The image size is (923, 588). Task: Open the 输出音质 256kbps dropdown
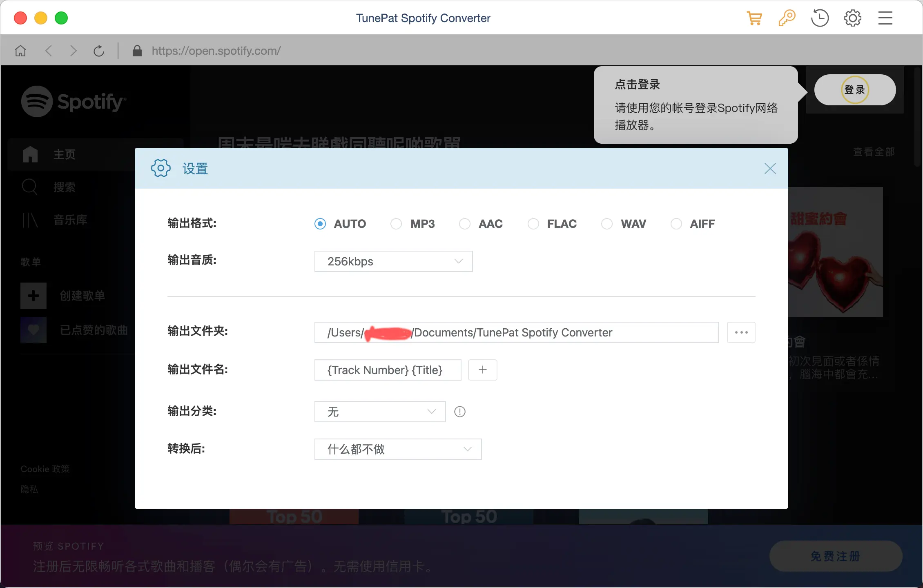click(394, 261)
